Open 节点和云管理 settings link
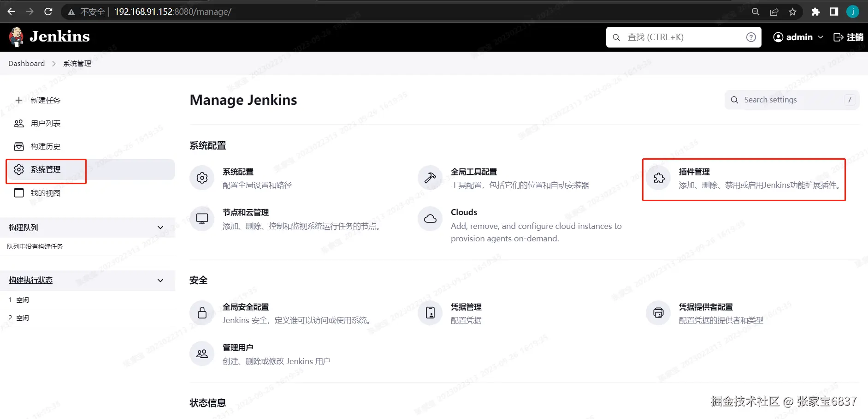Image resolution: width=868 pixels, height=419 pixels. 246,212
